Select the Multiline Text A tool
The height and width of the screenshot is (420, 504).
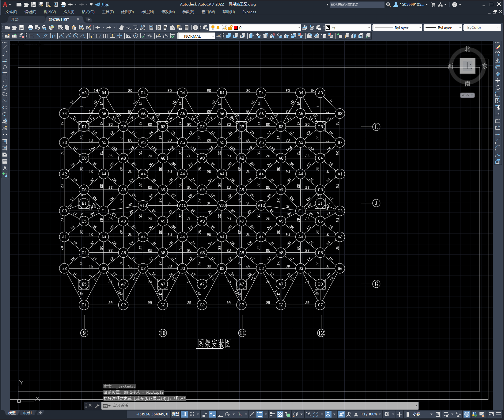[5, 168]
